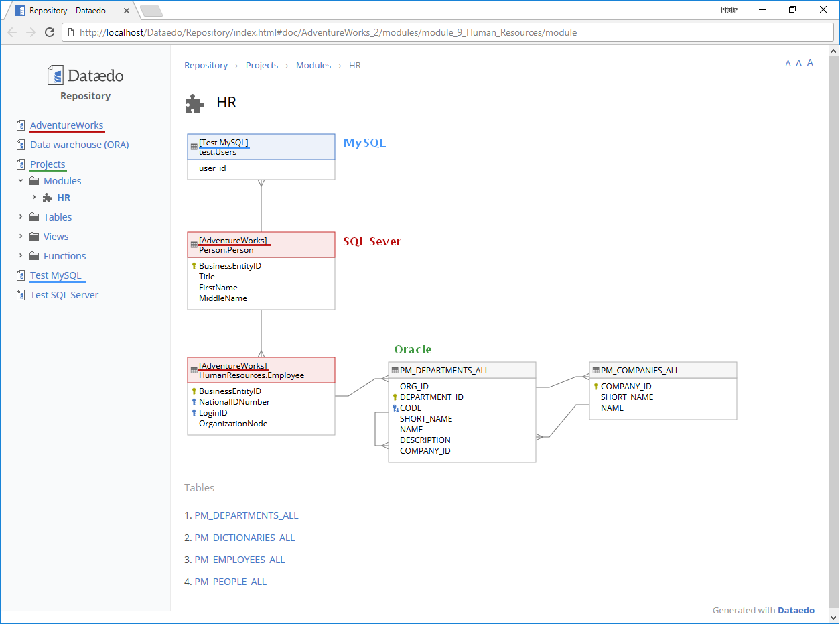The width and height of the screenshot is (840, 624).
Task: Expand the Tables tree node
Action: (x=21, y=217)
